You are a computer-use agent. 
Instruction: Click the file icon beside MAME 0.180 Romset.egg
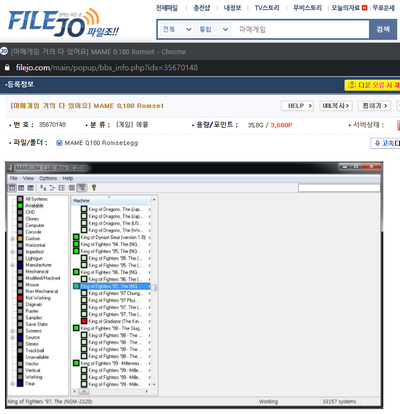(x=59, y=143)
